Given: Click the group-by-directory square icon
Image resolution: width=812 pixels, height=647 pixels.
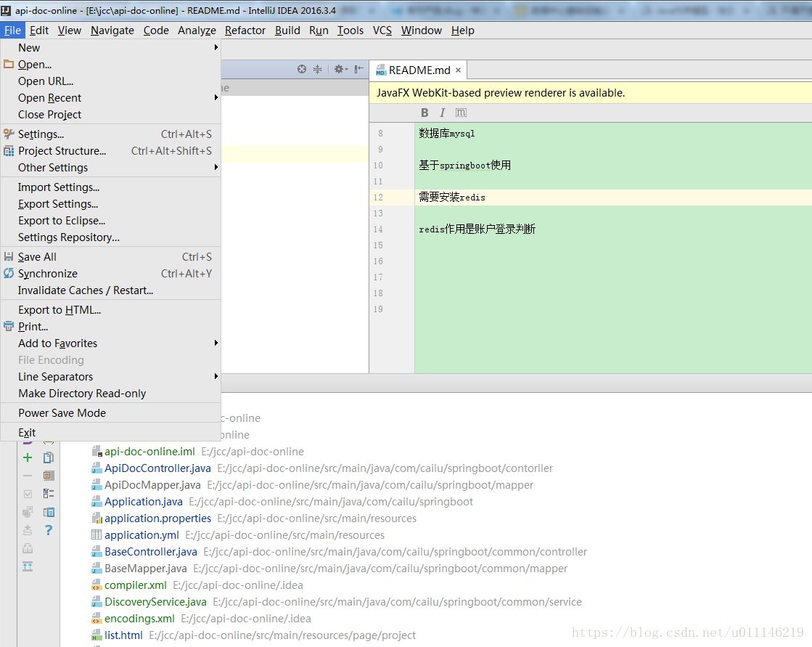Looking at the screenshot, I should 49,476.
